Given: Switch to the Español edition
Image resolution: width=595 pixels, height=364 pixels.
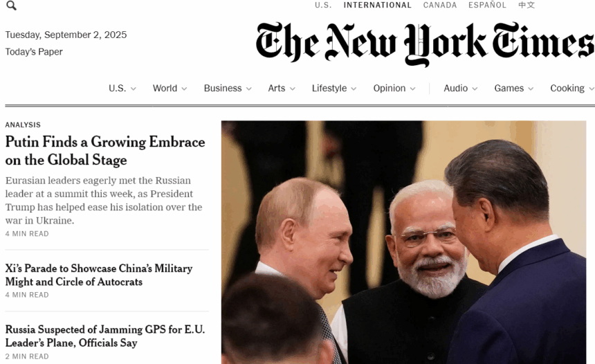Looking at the screenshot, I should 487,6.
